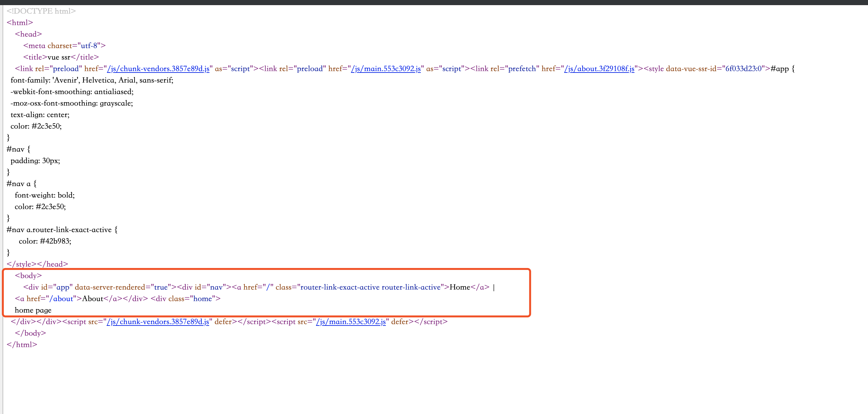Click the Home anchor text
868x414 pixels.
(460, 287)
